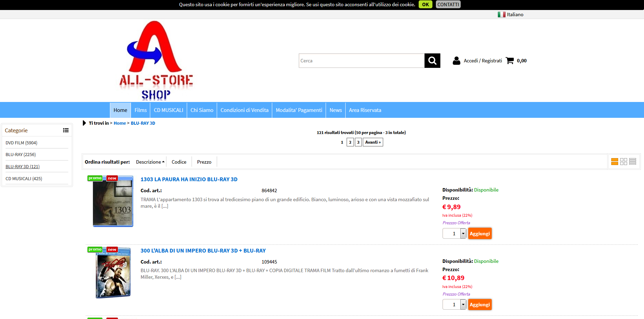Switch to compact list view

coord(633,162)
